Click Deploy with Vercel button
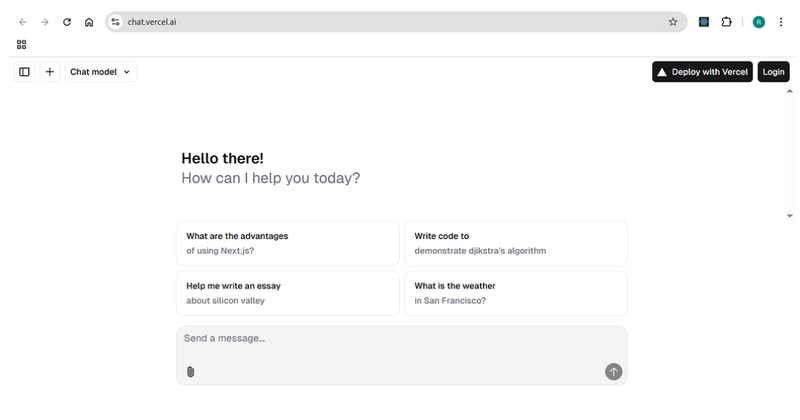Viewport: 800px width, 420px height. pyautogui.click(x=702, y=72)
